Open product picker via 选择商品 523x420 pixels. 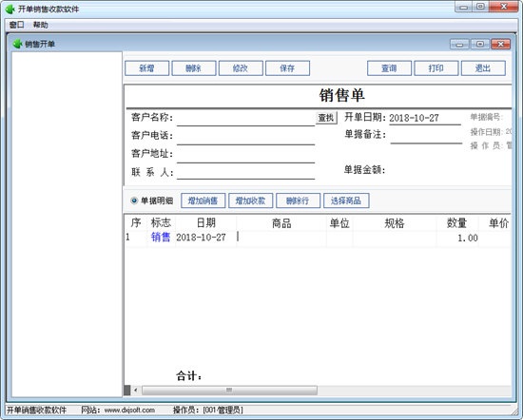346,200
